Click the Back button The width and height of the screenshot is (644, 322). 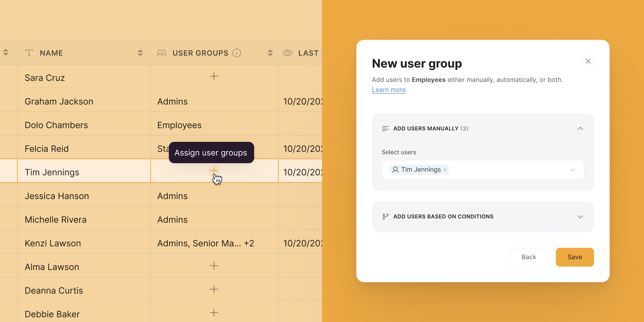point(529,257)
